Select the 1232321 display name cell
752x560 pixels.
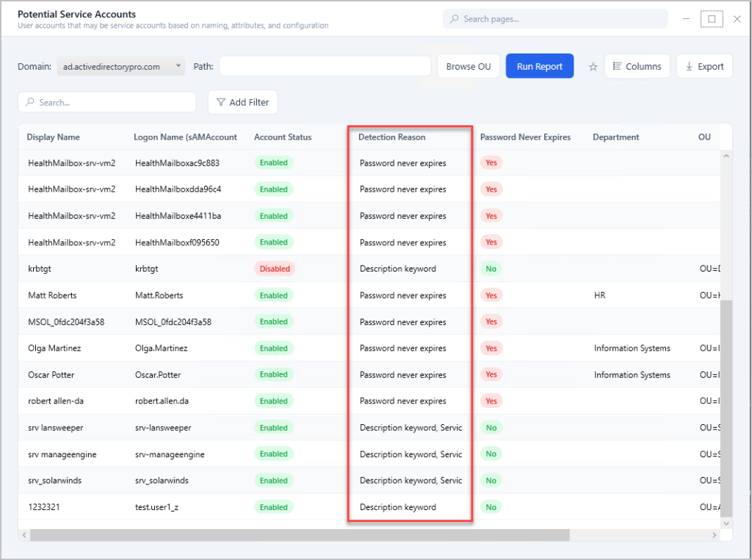tap(44, 506)
